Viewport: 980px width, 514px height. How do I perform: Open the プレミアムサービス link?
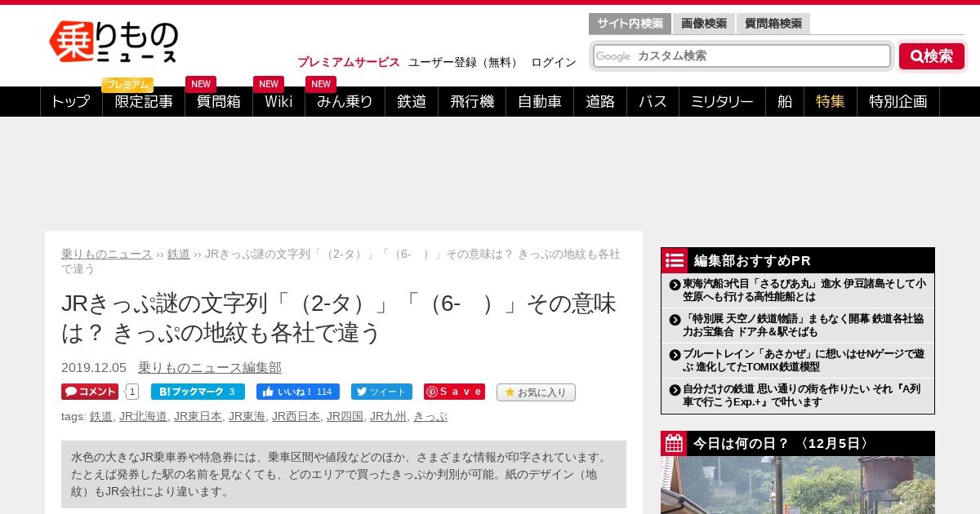(349, 62)
